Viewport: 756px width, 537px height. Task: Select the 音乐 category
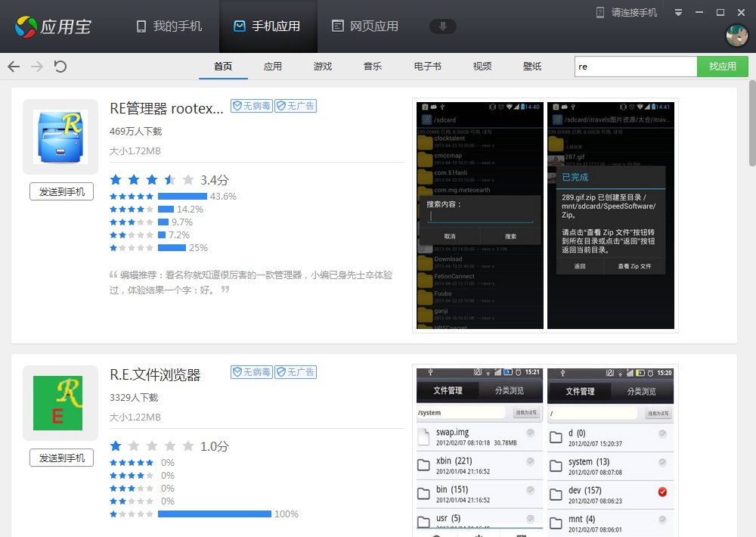click(x=373, y=66)
